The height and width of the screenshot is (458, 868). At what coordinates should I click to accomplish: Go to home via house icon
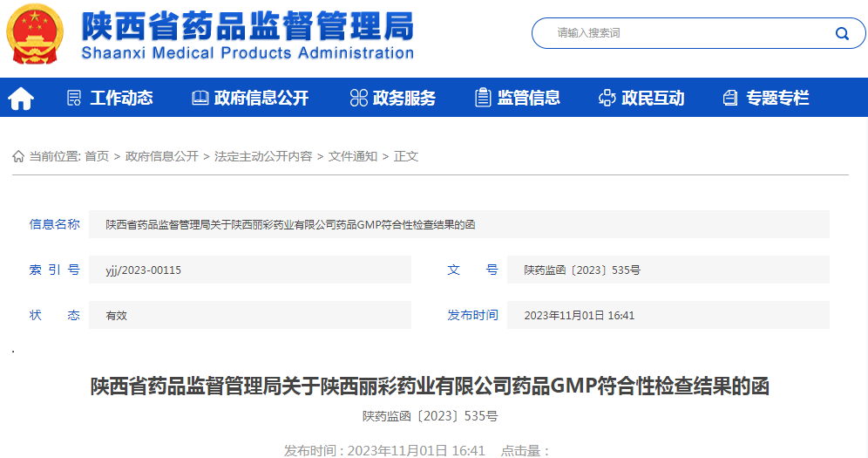tap(21, 98)
